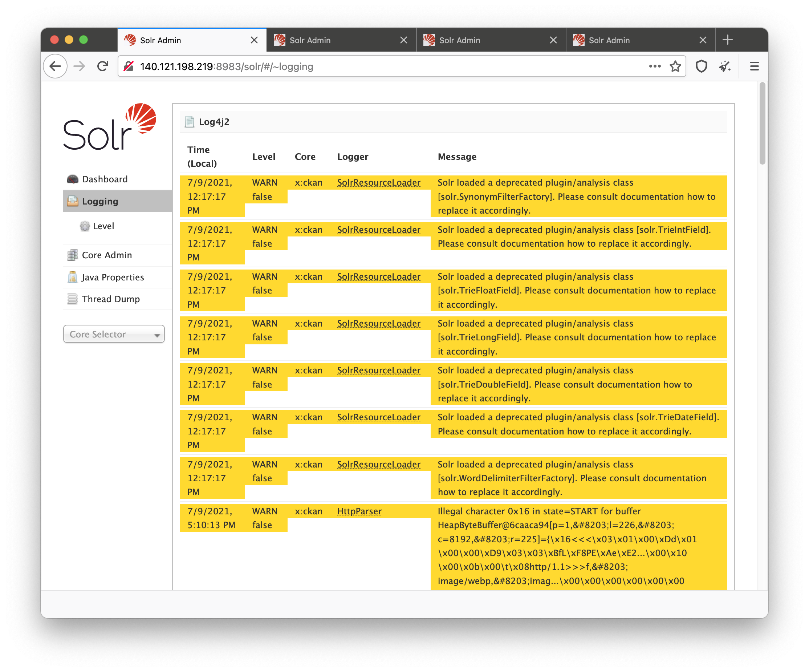Open the Logging menu item
The height and width of the screenshot is (672, 809).
click(118, 201)
